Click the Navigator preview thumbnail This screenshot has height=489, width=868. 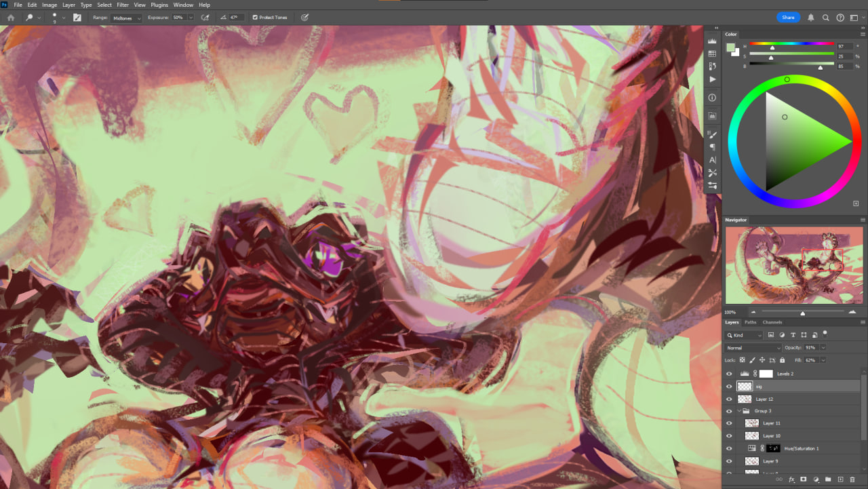794,265
